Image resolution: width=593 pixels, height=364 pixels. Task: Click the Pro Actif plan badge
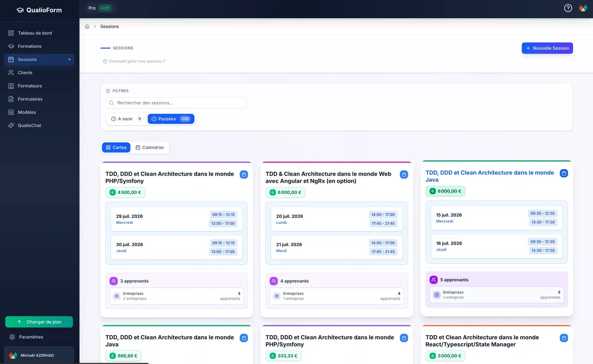(100, 8)
